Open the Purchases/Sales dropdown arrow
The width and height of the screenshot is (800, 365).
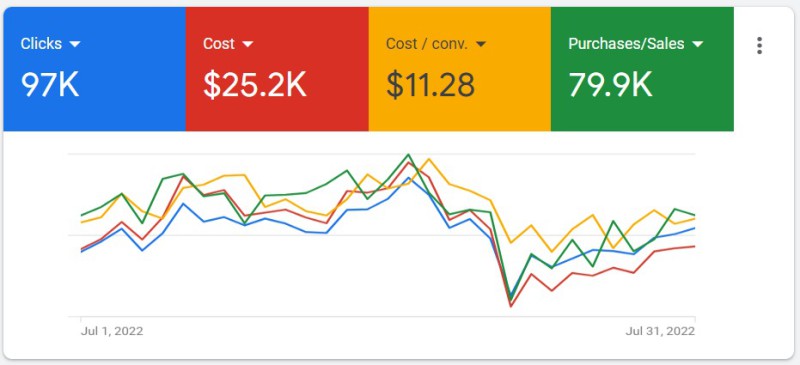697,44
